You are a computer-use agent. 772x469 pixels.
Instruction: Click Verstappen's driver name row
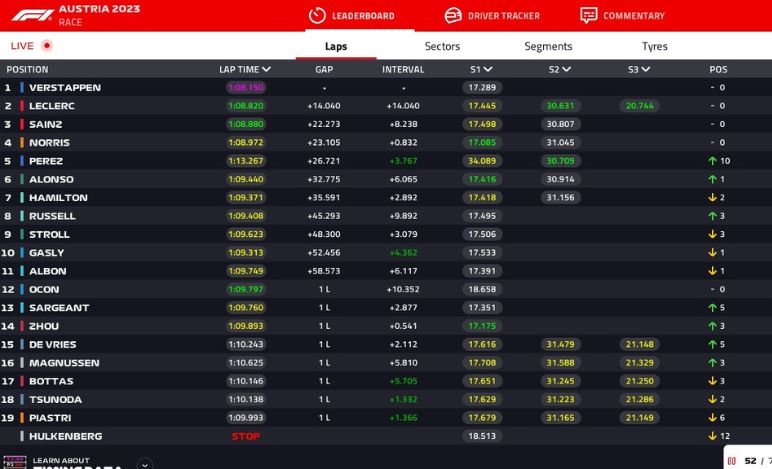tap(65, 88)
